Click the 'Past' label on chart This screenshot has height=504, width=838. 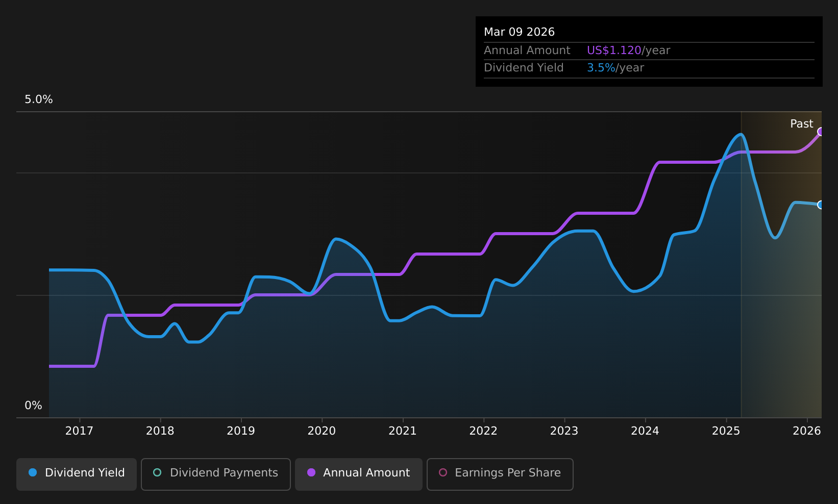click(802, 124)
